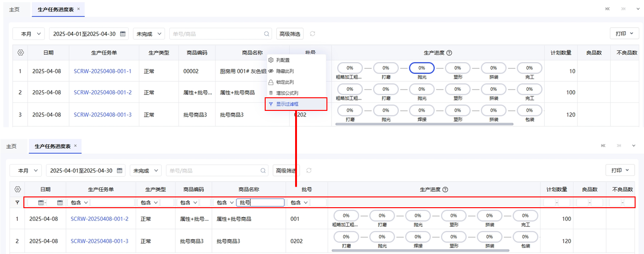Click funnel icon at start of filter row
The width and height of the screenshot is (644, 254).
(17, 203)
